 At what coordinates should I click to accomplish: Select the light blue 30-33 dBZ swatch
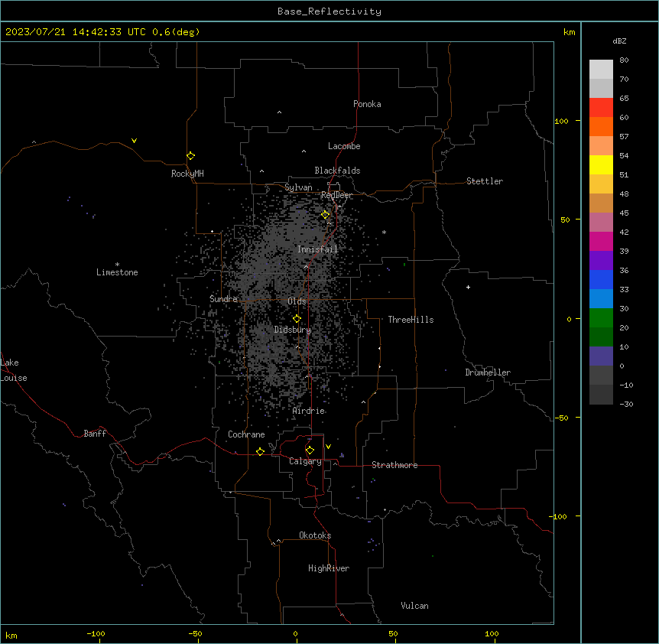pos(601,299)
